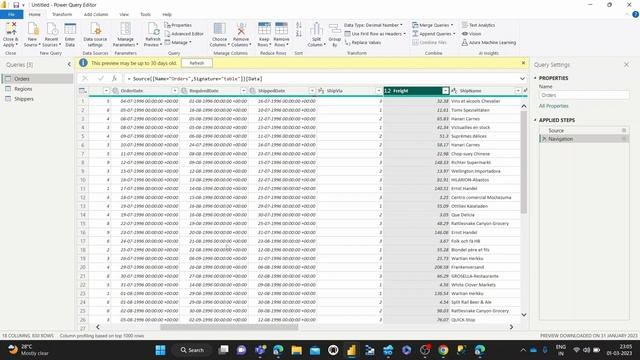Collapse the APPLIED STEPS section
The image size is (640, 360).
click(x=536, y=120)
